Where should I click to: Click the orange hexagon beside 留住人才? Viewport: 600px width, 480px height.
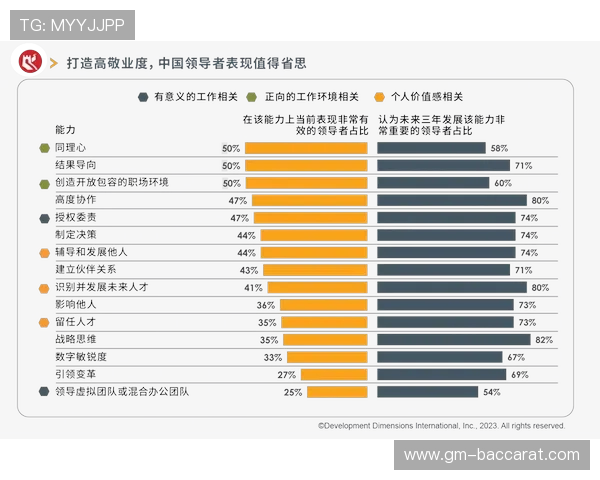coord(44,322)
